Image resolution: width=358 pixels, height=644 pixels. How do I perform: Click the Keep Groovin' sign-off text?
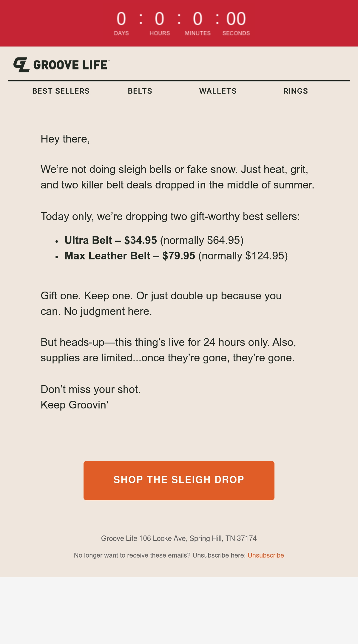75,405
